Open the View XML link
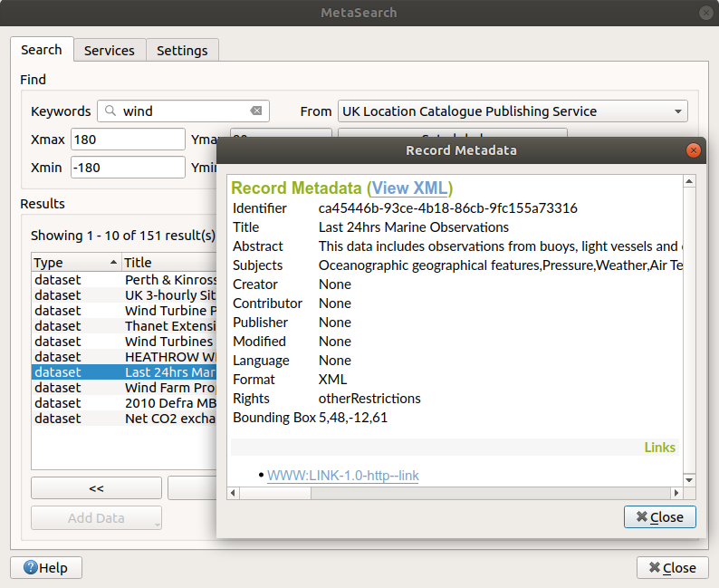Viewport: 719px width, 588px height. [409, 188]
